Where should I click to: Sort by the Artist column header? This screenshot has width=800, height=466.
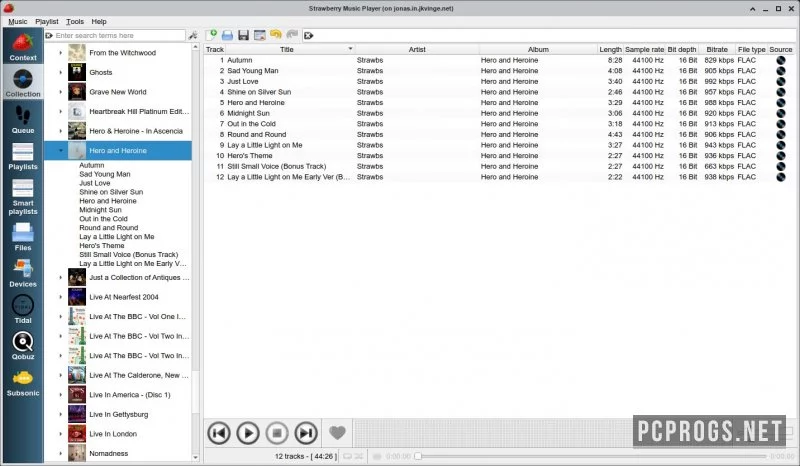coord(417,50)
